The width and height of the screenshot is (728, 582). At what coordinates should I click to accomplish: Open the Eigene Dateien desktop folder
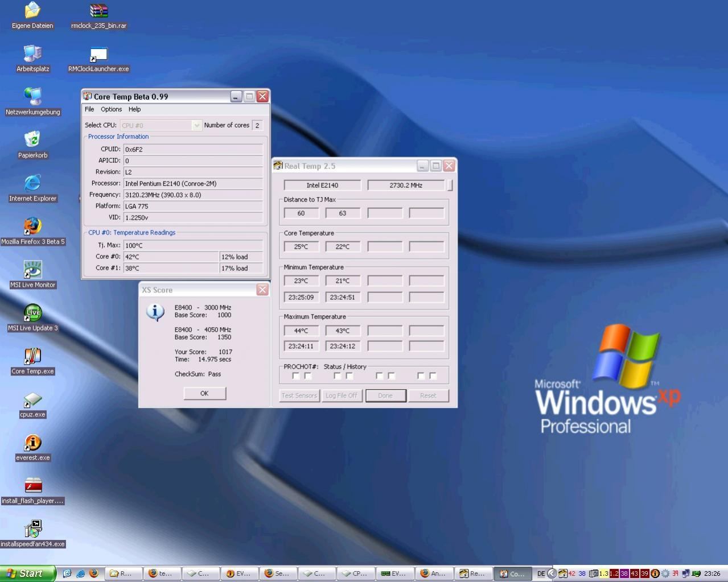32,15
